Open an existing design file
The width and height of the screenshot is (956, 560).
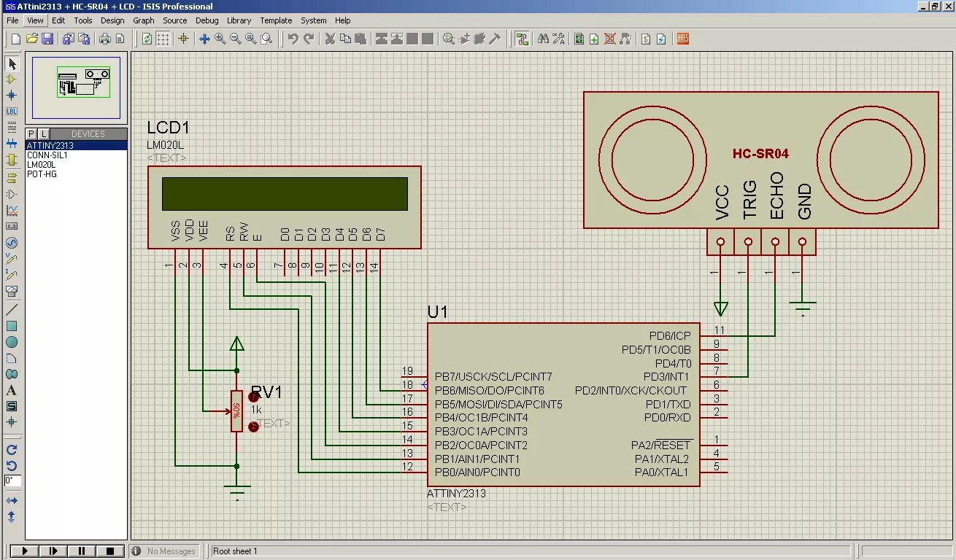click(x=31, y=39)
